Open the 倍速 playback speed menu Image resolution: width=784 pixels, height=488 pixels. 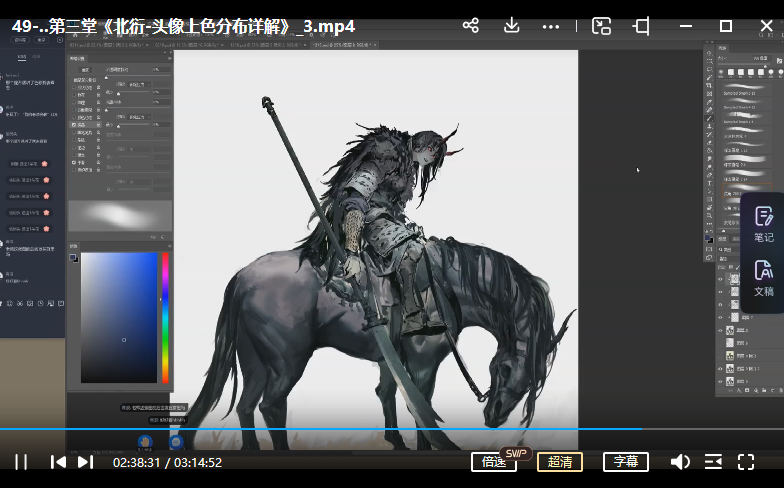click(x=494, y=462)
